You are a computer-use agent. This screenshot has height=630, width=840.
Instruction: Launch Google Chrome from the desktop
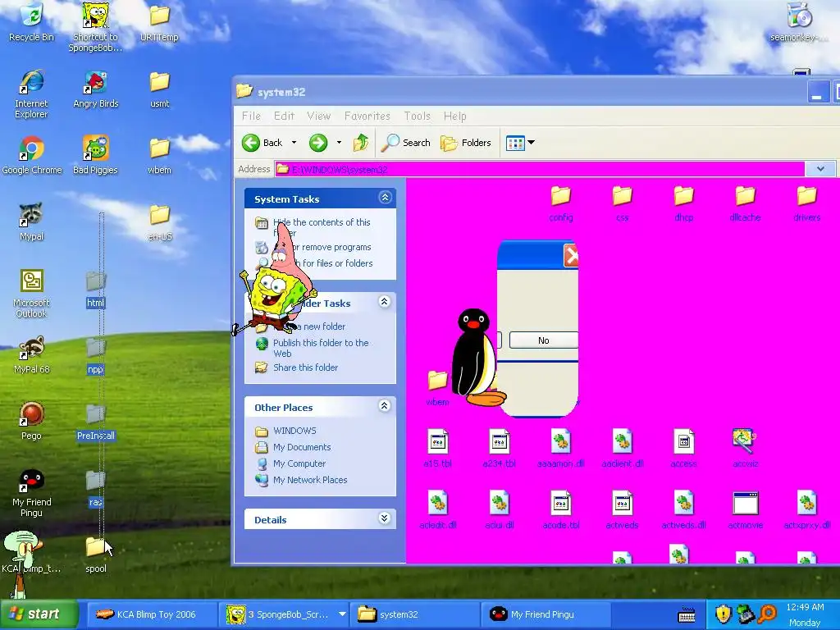[32, 155]
